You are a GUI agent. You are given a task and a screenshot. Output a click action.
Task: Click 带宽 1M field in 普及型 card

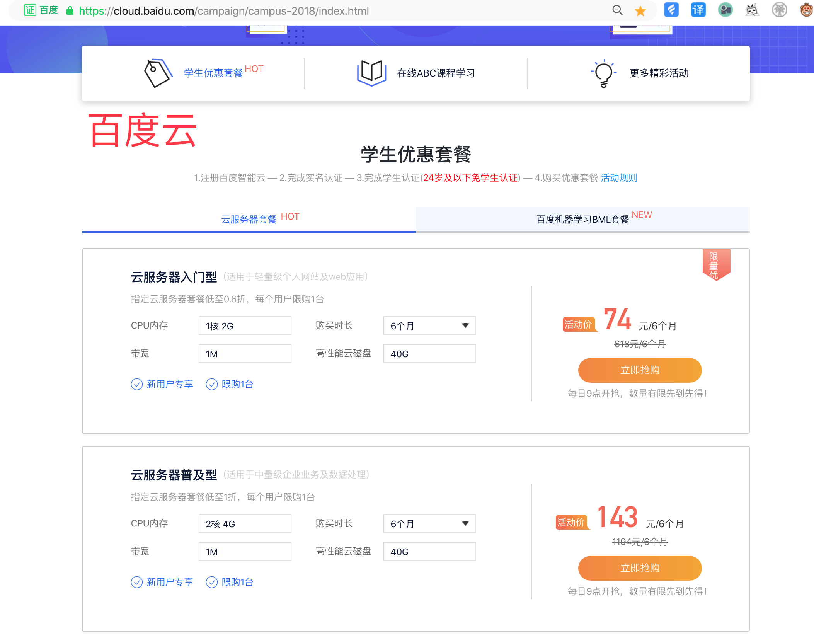(x=245, y=552)
